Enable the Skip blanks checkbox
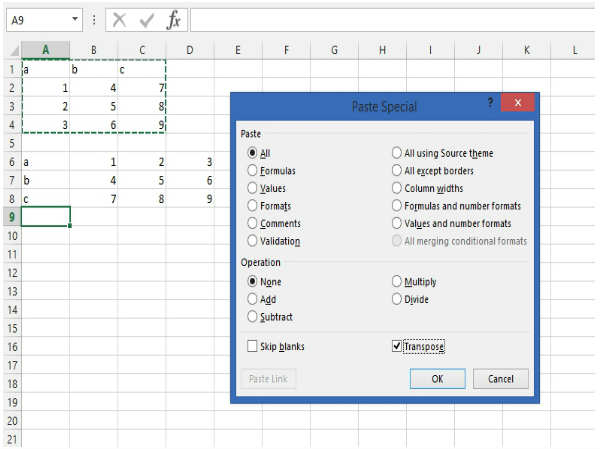This screenshot has height=450, width=600. tap(253, 346)
